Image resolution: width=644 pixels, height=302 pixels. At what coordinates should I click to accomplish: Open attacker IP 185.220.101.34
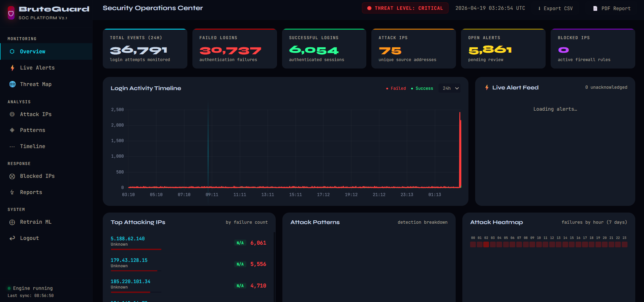(130, 282)
